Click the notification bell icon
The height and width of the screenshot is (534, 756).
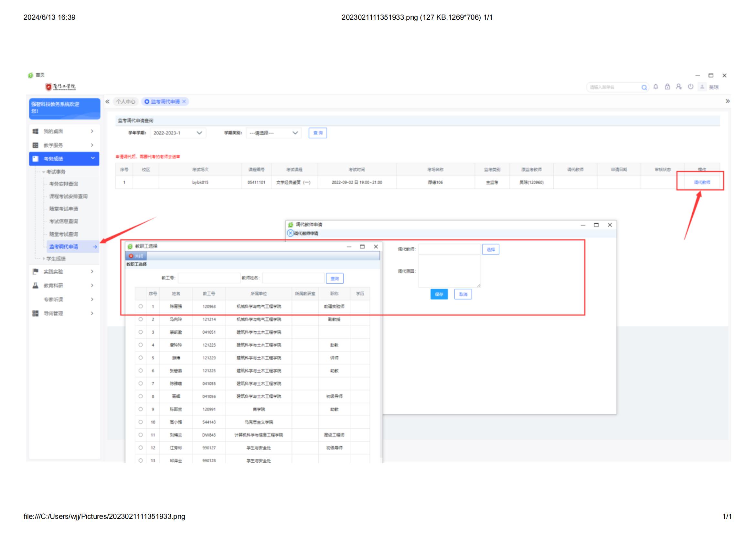[x=655, y=87]
